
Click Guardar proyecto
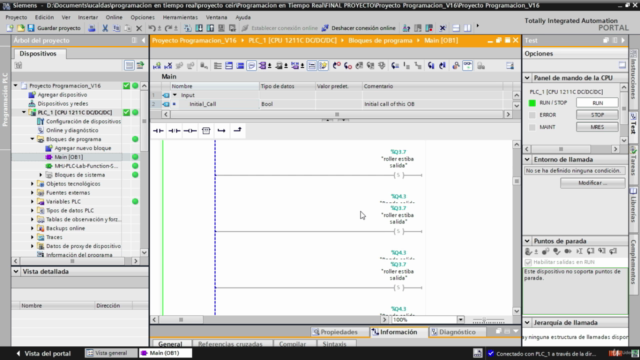pos(54,28)
